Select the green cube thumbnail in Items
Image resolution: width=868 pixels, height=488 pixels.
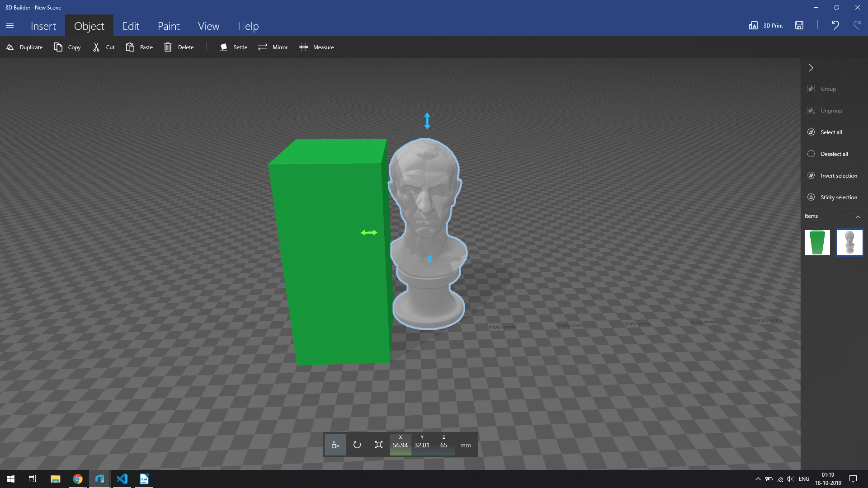point(817,243)
